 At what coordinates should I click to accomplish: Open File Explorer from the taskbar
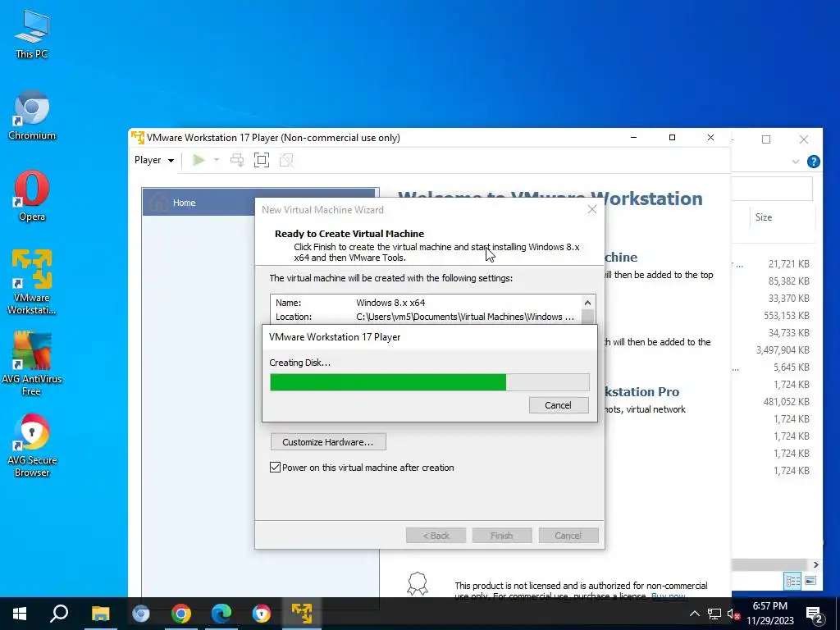[x=100, y=614]
